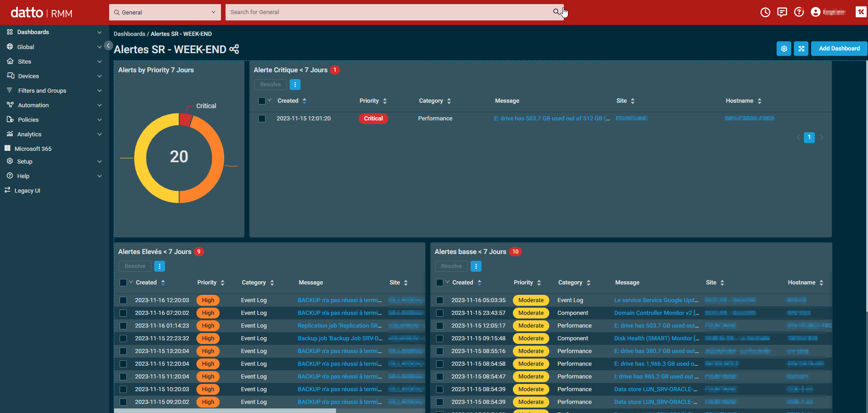
Task: Select the critical alert row checkbox
Action: click(262, 119)
